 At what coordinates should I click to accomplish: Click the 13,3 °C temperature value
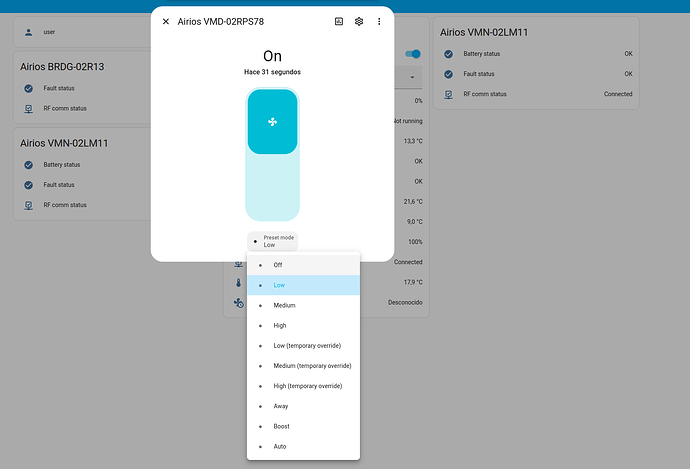tap(413, 141)
